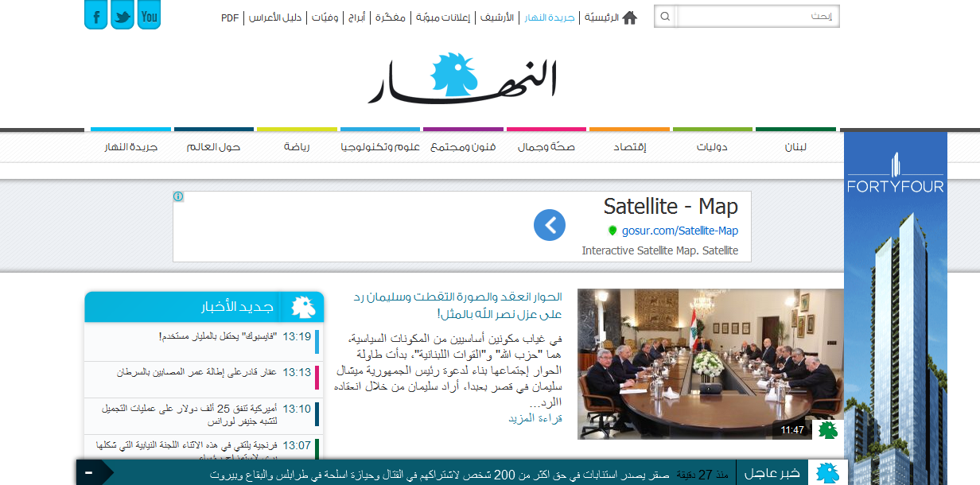
Task: Open the Twitter social icon
Action: (122, 15)
